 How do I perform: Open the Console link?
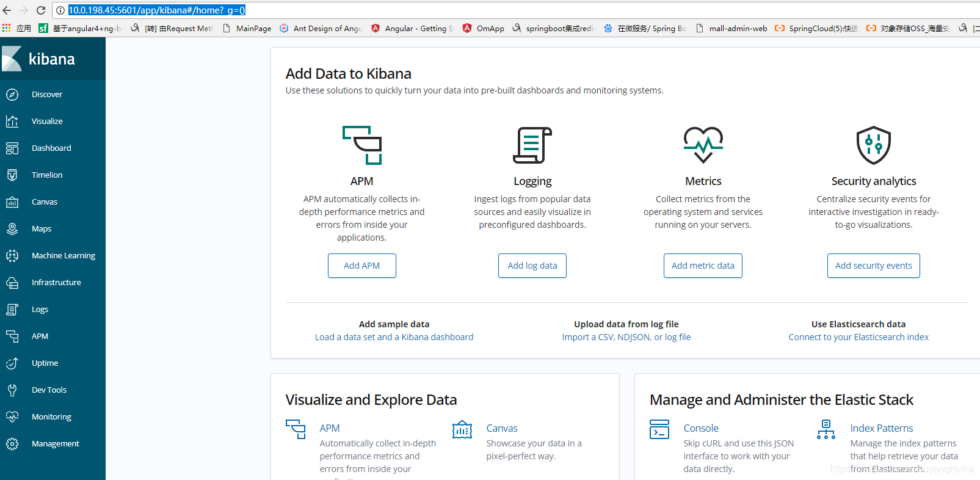click(x=701, y=428)
